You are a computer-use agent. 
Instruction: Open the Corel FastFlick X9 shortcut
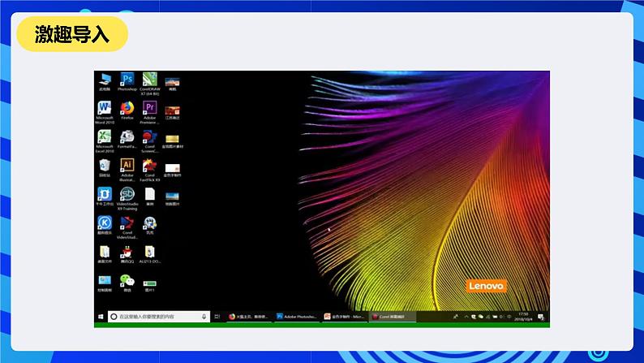point(150,171)
